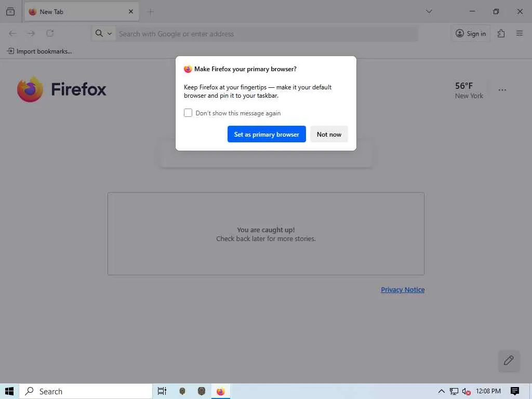
Task: Dismiss the dialog with Not now
Action: pos(329,134)
